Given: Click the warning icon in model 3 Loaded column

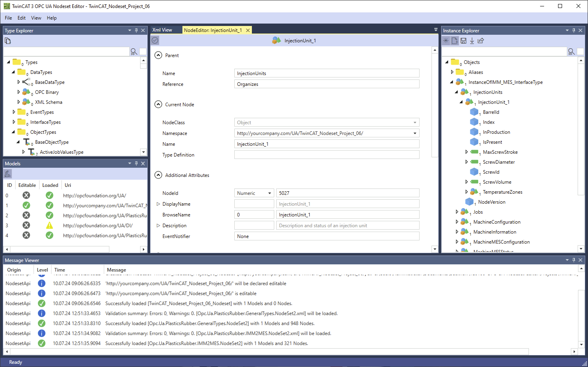Looking at the screenshot, I should pos(49,225).
